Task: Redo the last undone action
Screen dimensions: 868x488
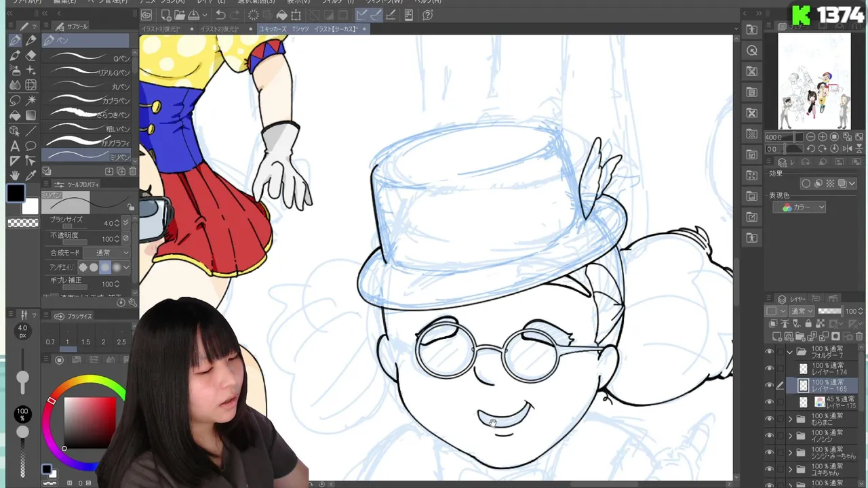Action: [x=235, y=15]
